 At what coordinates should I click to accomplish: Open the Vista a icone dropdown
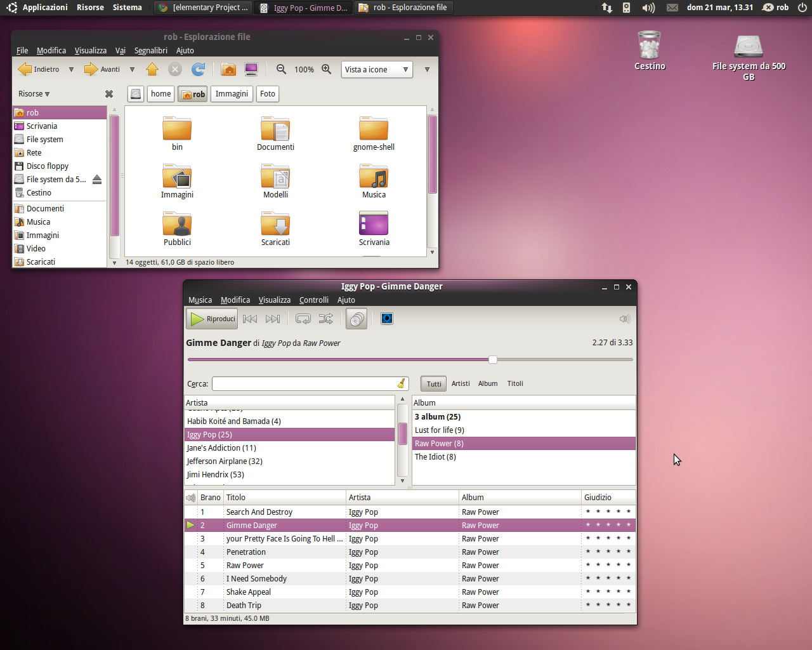coord(377,69)
